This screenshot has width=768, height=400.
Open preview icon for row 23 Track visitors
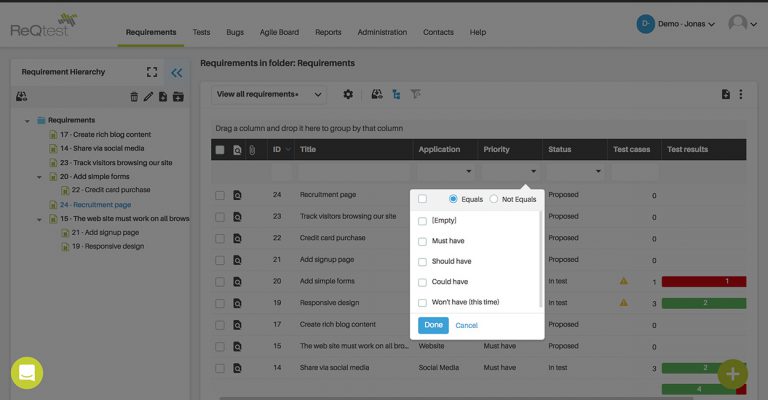point(237,217)
